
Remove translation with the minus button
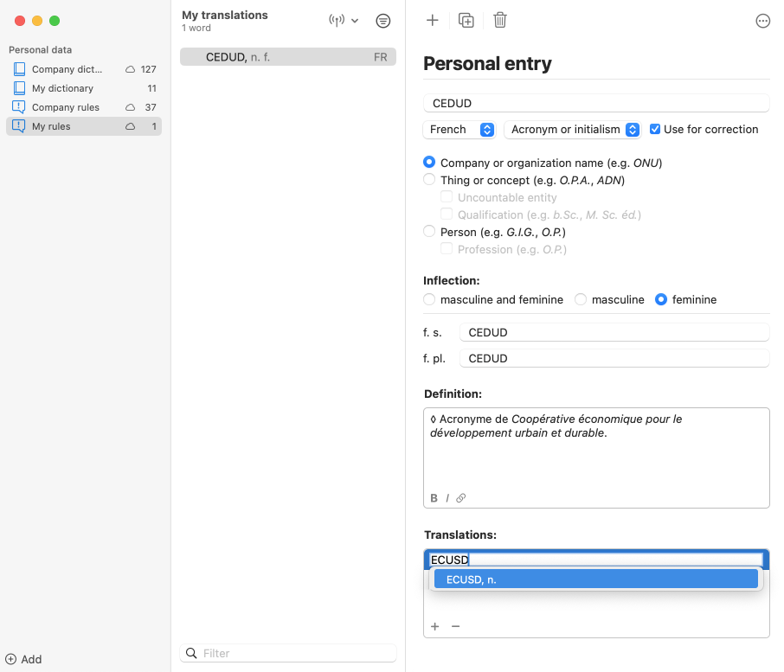pyautogui.click(x=455, y=626)
